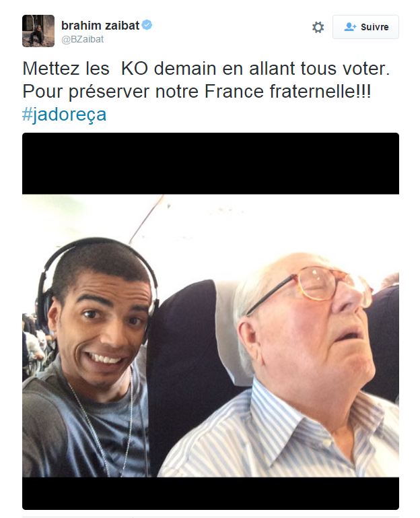The width and height of the screenshot is (420, 518).
Task: Open brahim zaibat's profile avatar
Action: pyautogui.click(x=38, y=31)
